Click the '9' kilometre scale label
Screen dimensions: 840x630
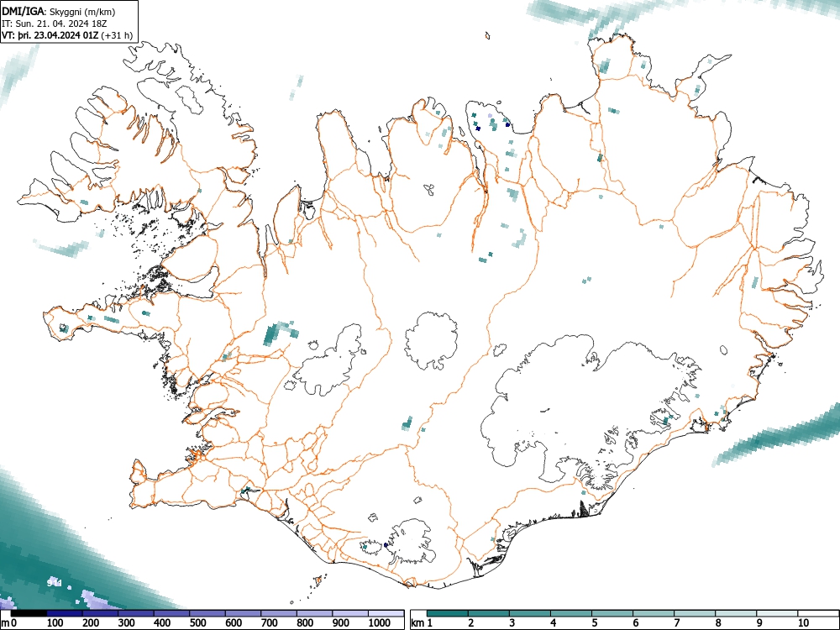point(759,623)
